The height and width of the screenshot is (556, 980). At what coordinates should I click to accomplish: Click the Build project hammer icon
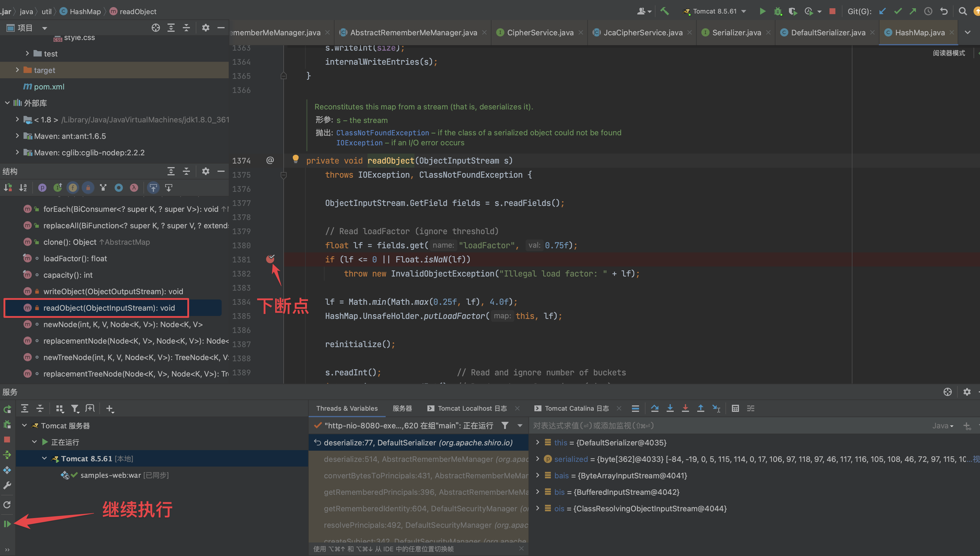[x=665, y=11]
